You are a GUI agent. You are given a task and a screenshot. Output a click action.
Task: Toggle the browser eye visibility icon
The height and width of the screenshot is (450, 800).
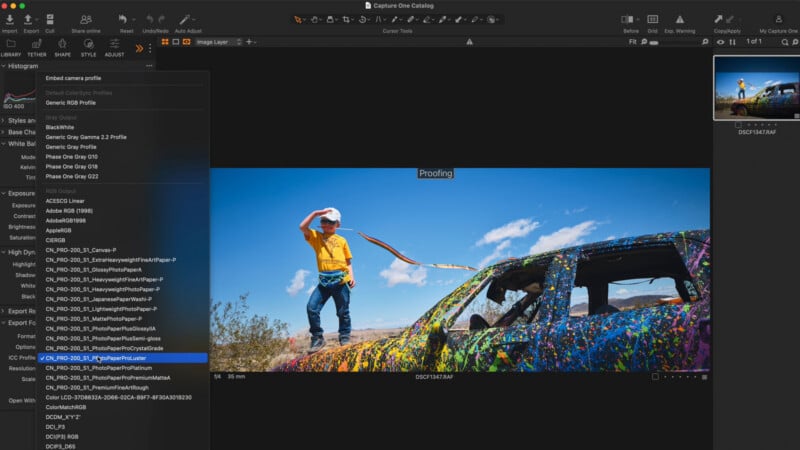[x=720, y=42]
